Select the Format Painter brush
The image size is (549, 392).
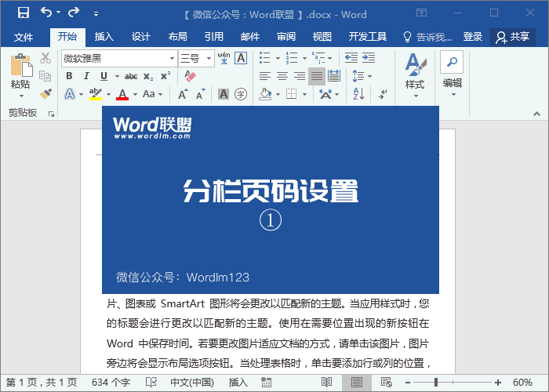coord(45,94)
